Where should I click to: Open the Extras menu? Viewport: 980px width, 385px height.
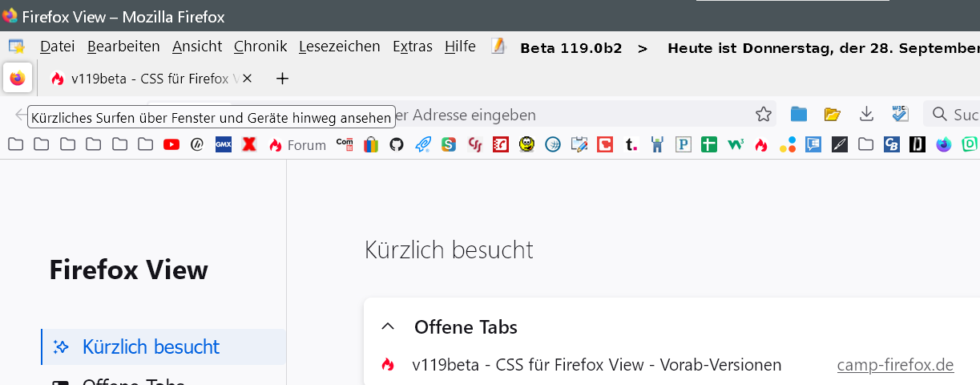(412, 47)
